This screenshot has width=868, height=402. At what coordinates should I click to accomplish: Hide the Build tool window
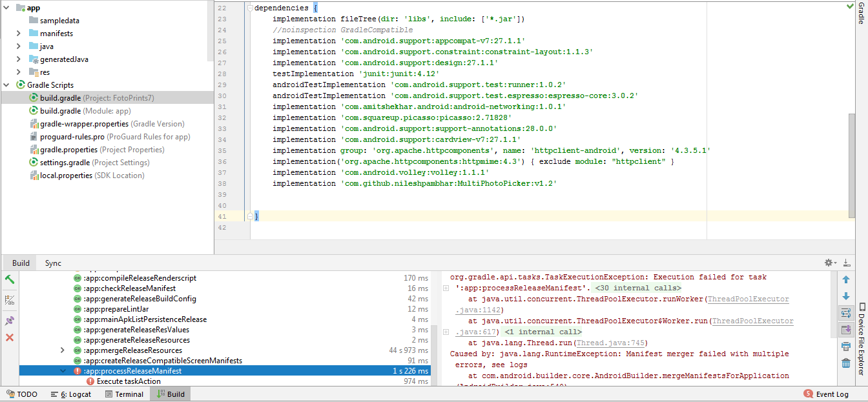(x=847, y=263)
